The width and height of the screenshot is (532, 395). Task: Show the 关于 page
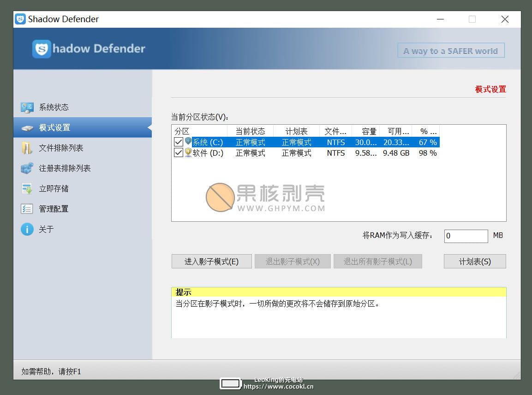pyautogui.click(x=83, y=229)
